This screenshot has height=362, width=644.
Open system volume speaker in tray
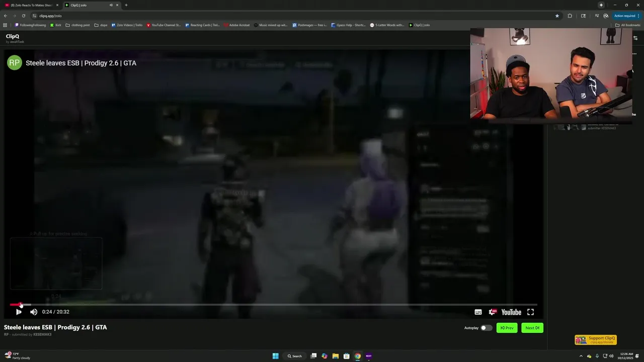(x=611, y=356)
